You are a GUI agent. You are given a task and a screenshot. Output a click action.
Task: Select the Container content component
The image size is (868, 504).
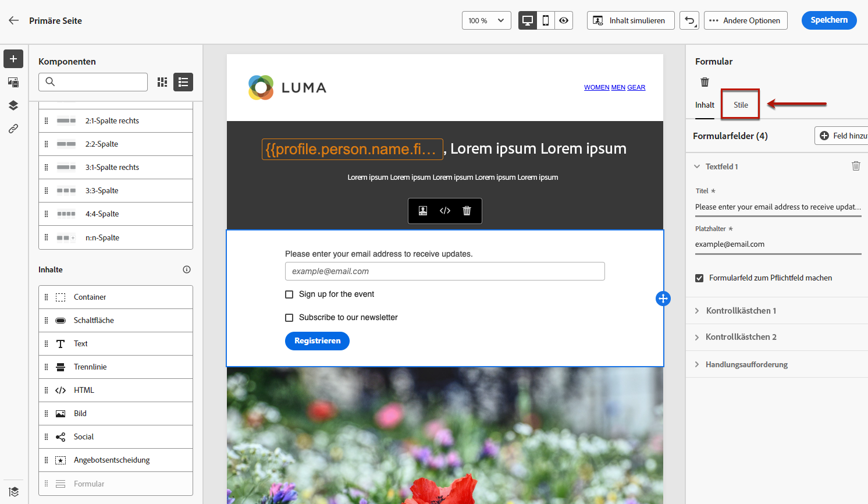pyautogui.click(x=116, y=297)
